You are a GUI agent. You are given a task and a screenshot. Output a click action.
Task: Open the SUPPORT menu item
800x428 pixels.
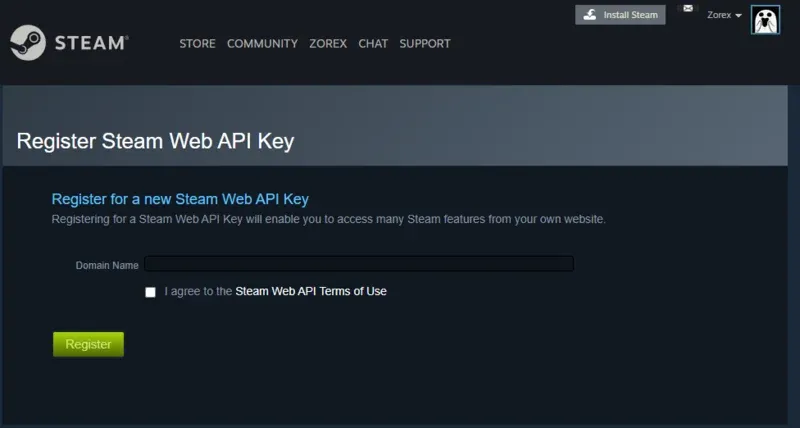point(425,44)
